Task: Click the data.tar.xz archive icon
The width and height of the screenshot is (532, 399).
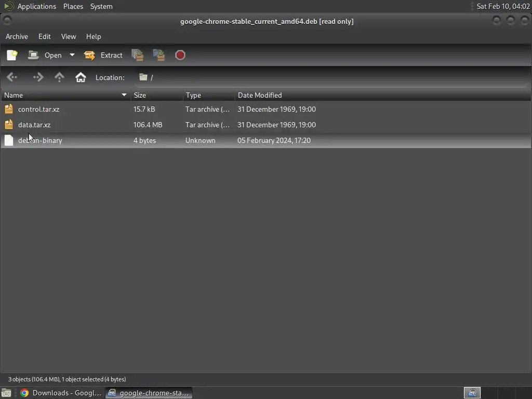Action: tap(9, 125)
